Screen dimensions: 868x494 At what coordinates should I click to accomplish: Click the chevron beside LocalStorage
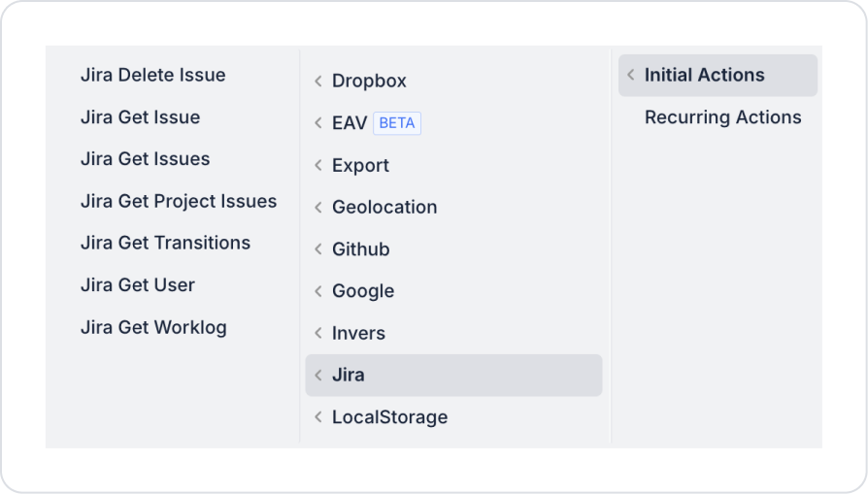318,417
